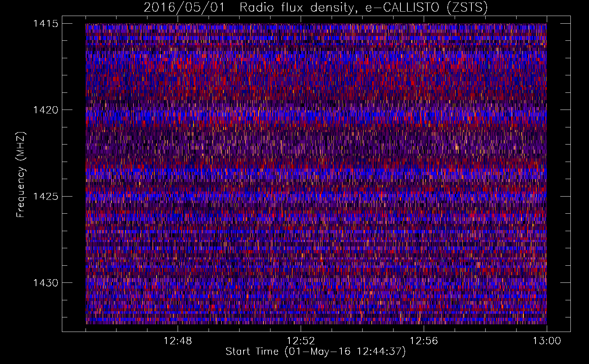Click the 13:00 time tick label

547,341
